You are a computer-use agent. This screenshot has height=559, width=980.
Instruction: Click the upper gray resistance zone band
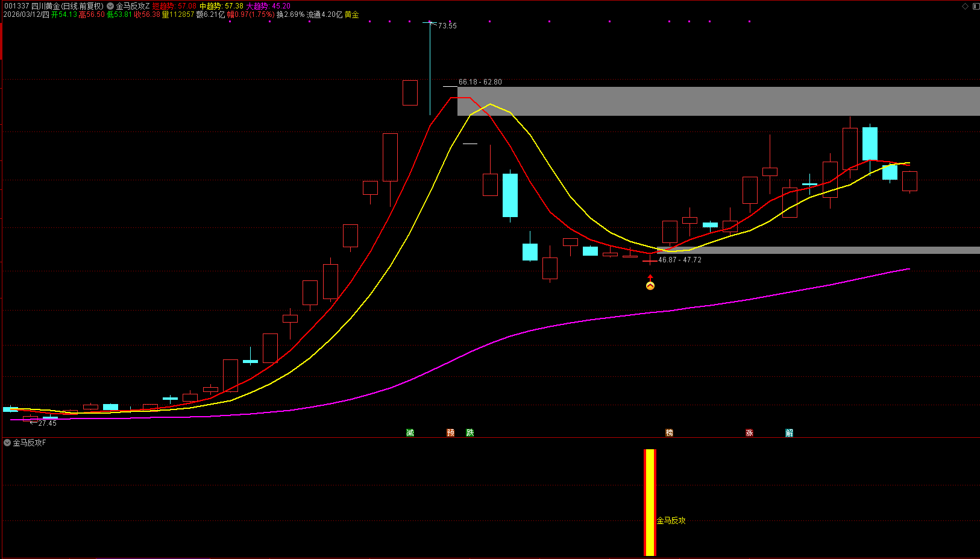click(718, 101)
